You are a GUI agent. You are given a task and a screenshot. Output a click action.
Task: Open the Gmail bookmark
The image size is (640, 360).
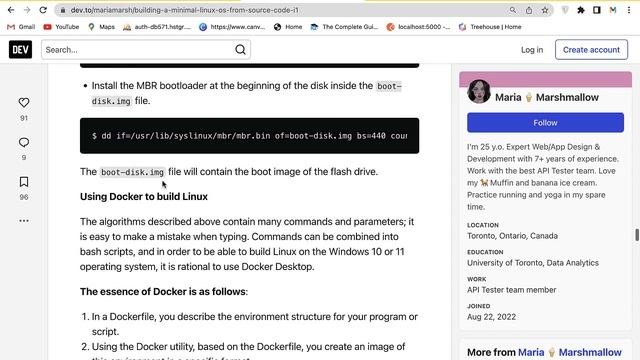coord(21,27)
